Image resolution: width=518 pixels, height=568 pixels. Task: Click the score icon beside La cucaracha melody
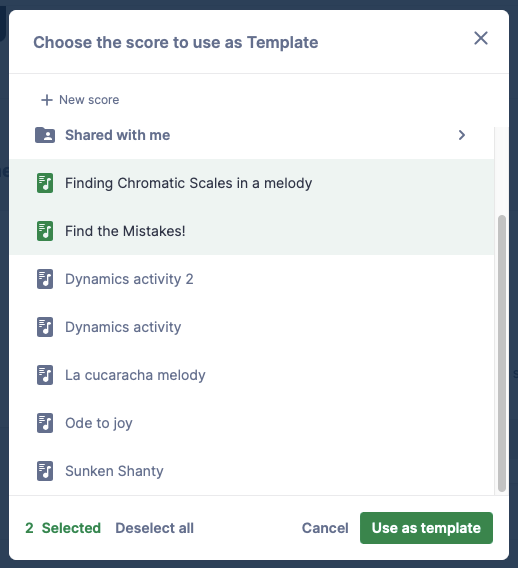45,375
